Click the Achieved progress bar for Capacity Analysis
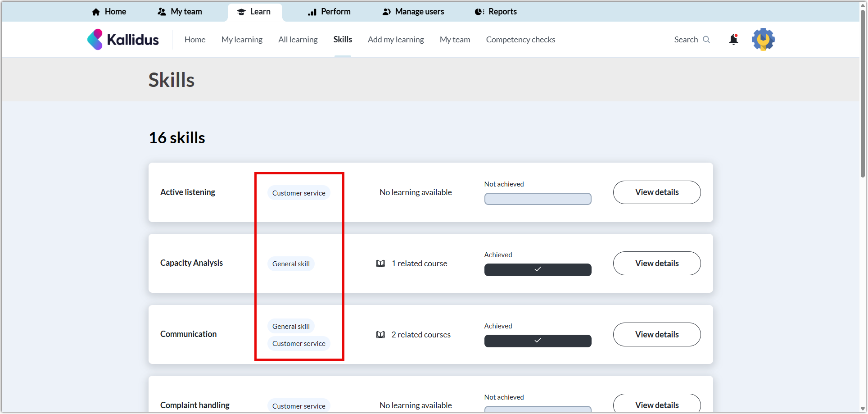868x414 pixels. tap(538, 270)
